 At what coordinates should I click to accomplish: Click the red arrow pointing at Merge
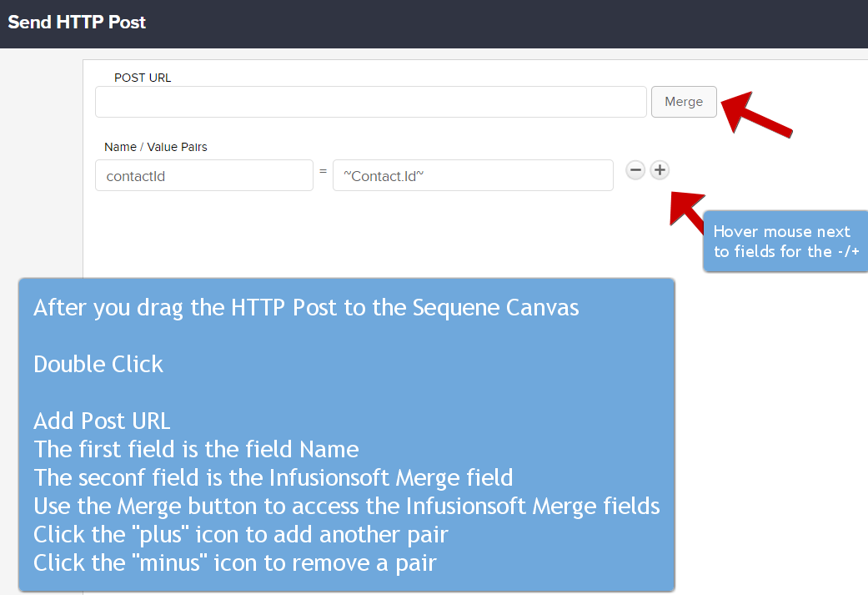(755, 116)
